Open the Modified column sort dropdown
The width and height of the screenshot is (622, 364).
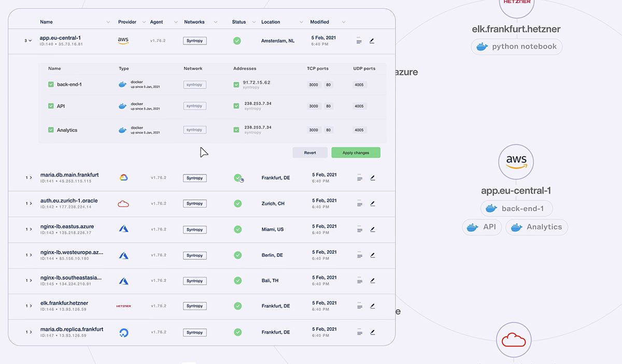click(x=344, y=22)
